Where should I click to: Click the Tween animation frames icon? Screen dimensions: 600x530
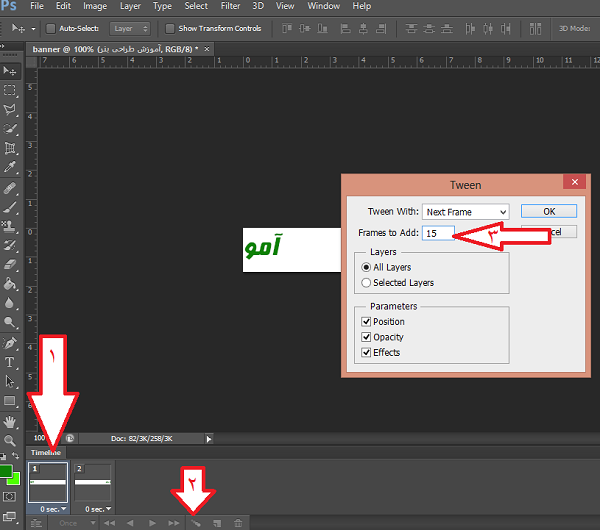point(196,523)
